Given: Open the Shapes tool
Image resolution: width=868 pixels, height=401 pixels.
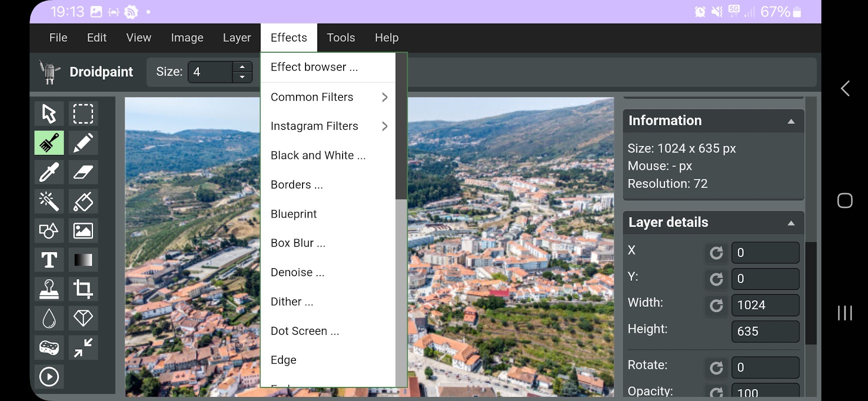Looking at the screenshot, I should tap(49, 231).
